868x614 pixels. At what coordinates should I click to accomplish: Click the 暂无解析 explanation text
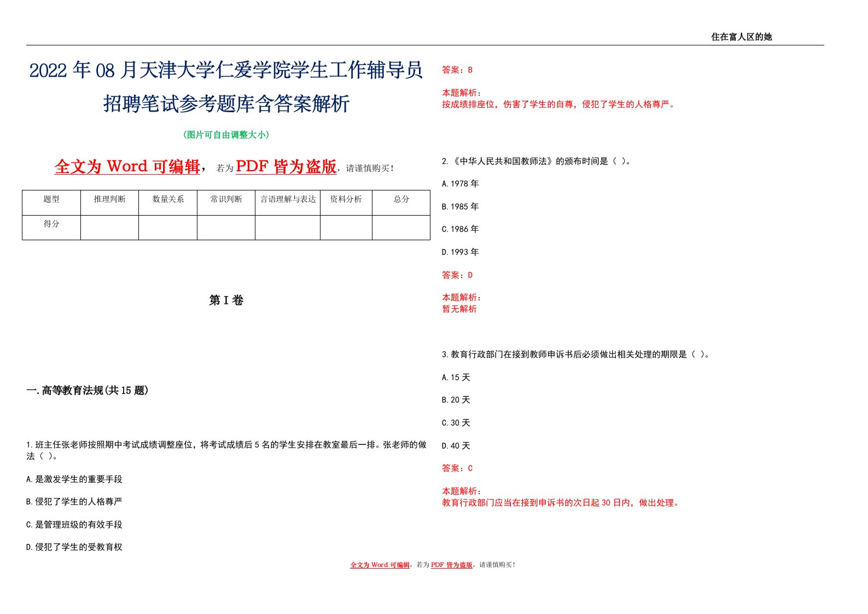[x=459, y=309]
